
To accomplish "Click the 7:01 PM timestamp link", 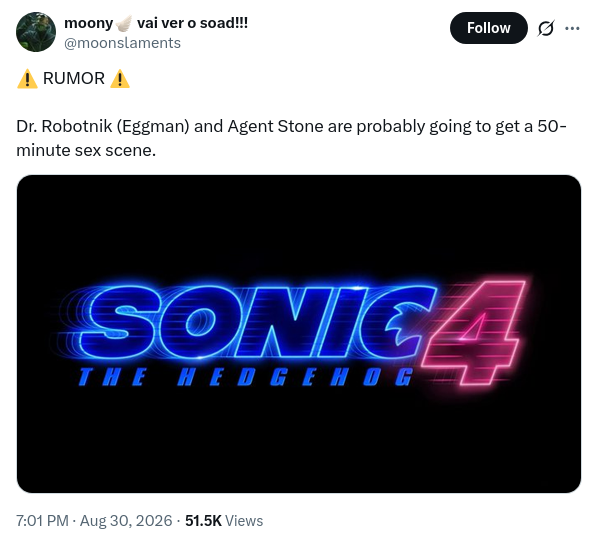I will [x=42, y=521].
